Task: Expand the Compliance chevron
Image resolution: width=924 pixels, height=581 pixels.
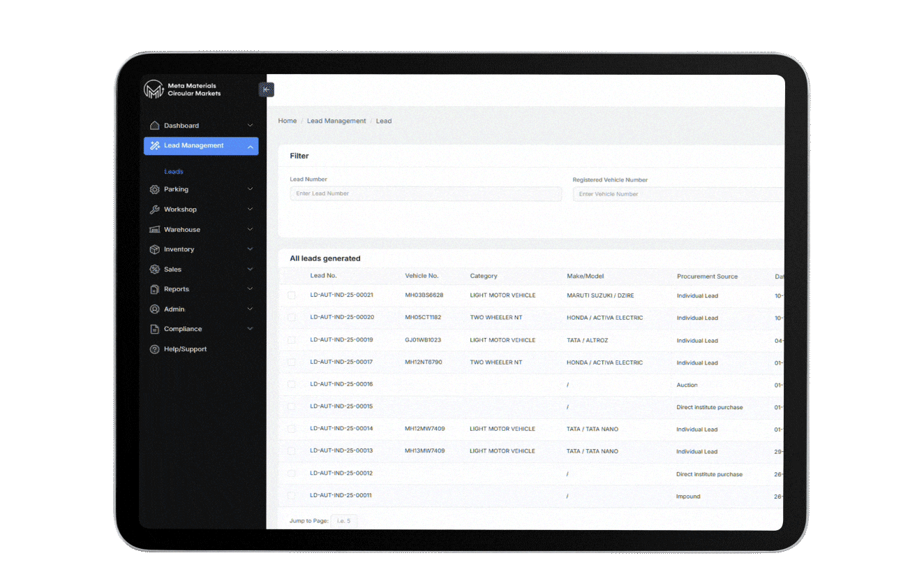Action: pyautogui.click(x=251, y=329)
